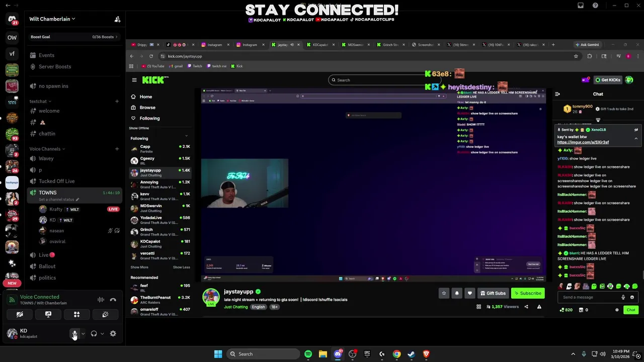This screenshot has height=362, width=644.
Task: Open KDCapalot channel in Following list
Action: tap(160, 244)
